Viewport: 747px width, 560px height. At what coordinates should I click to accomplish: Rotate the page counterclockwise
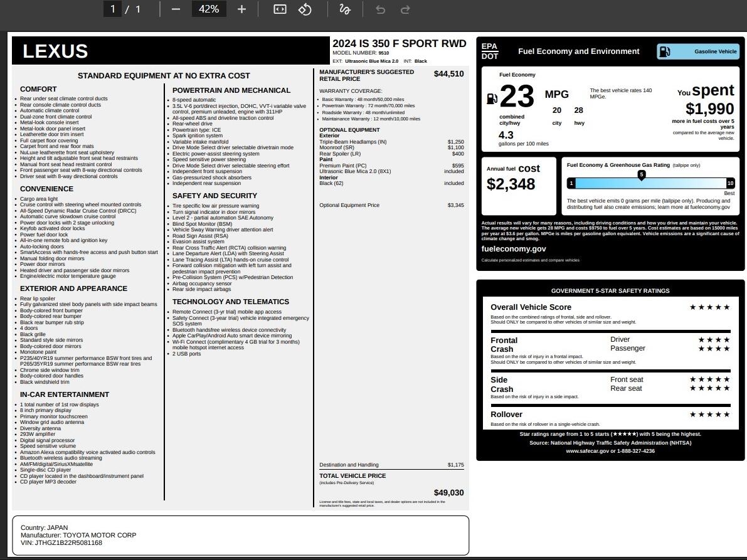tap(305, 9)
